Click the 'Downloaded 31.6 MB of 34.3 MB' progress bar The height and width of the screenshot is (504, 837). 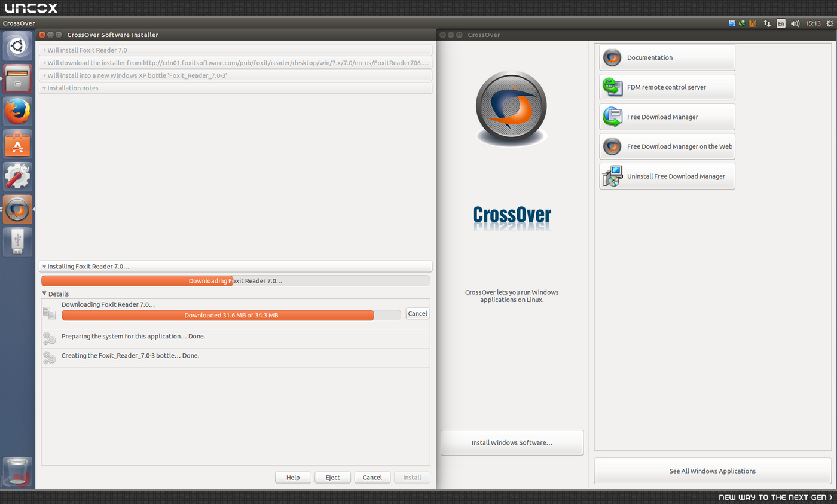click(x=231, y=315)
